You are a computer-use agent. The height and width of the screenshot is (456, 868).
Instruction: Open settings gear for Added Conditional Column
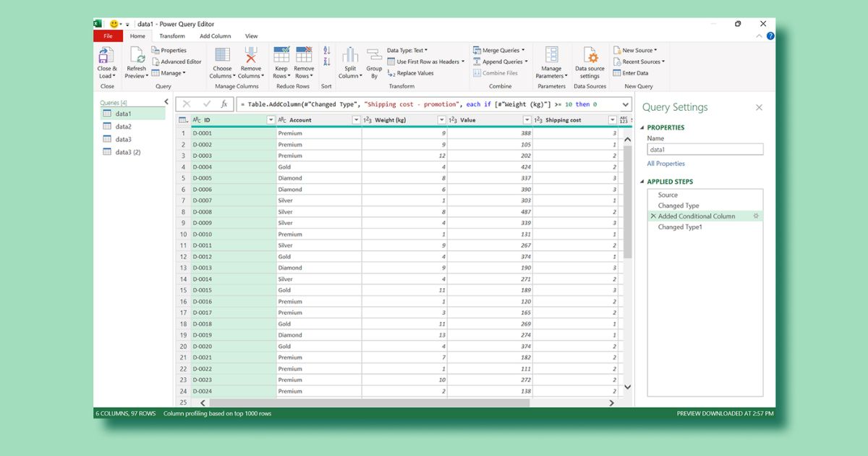[x=756, y=216]
